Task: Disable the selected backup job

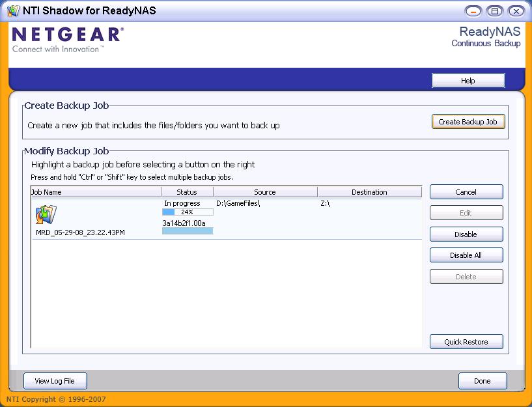Action: click(466, 234)
